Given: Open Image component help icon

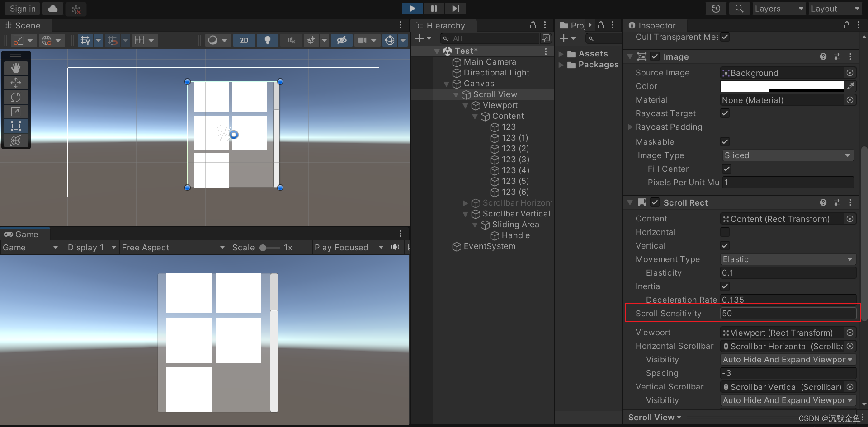Looking at the screenshot, I should [823, 56].
